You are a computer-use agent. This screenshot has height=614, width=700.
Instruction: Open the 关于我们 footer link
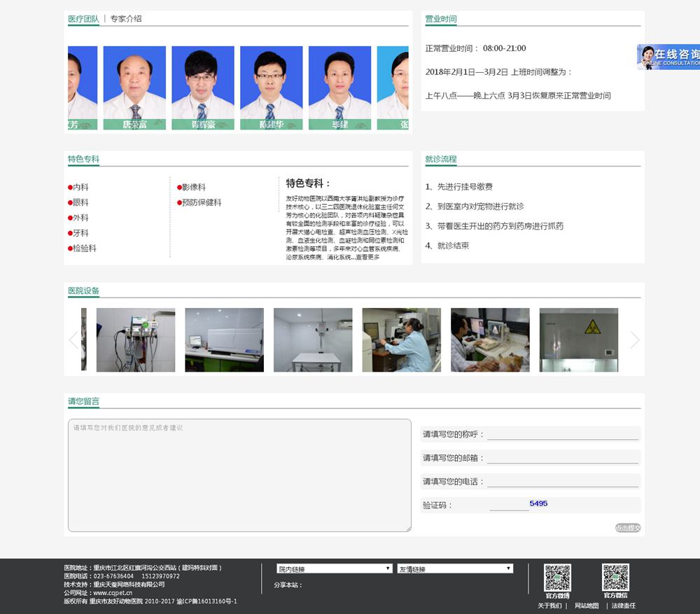click(549, 606)
